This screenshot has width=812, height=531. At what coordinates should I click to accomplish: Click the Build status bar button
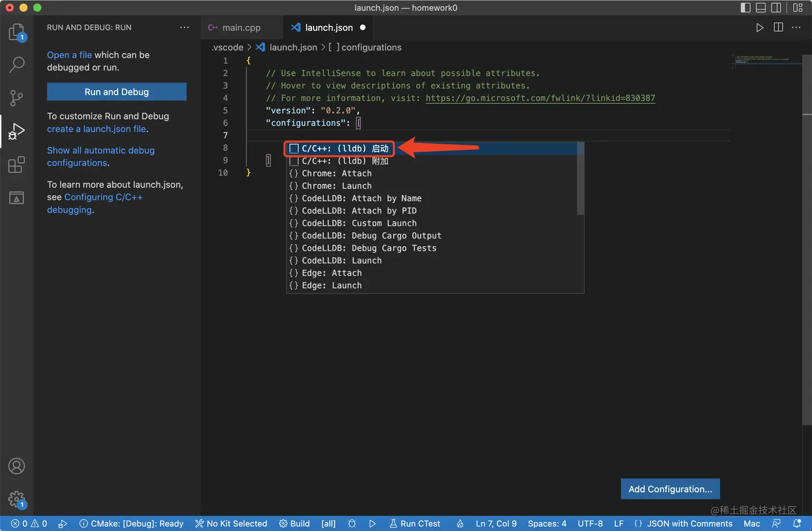(x=294, y=523)
